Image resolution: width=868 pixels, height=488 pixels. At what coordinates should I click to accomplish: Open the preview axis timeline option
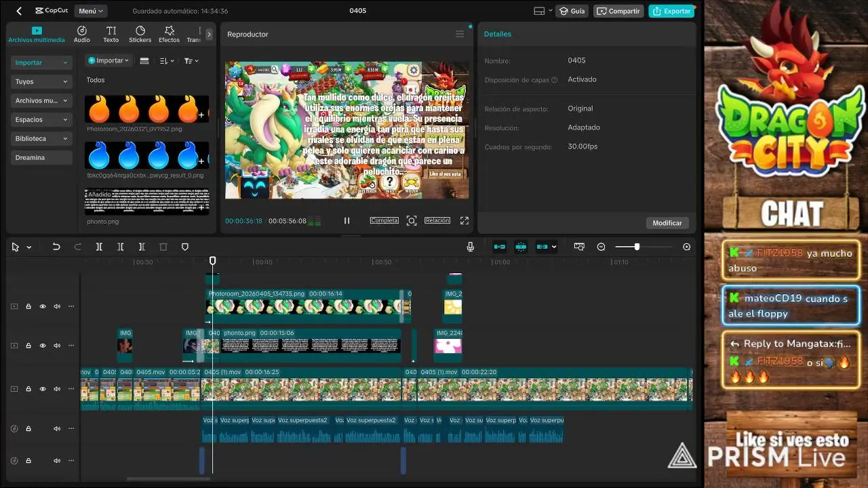point(578,247)
